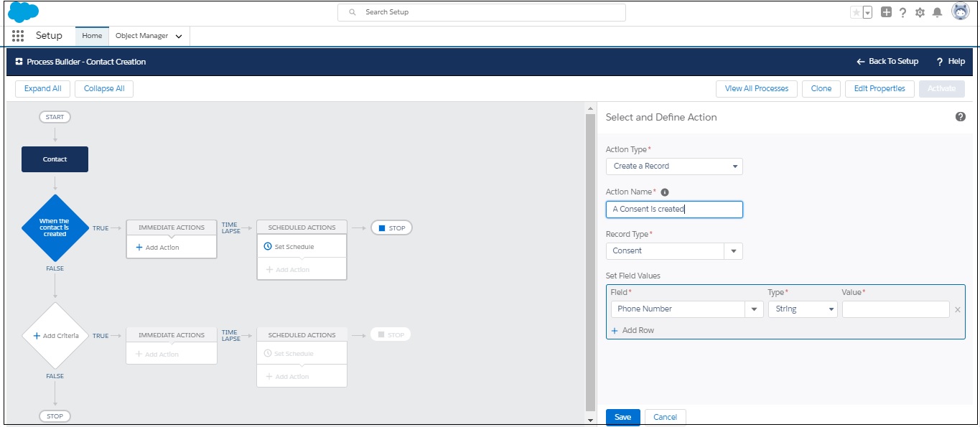The width and height of the screenshot is (980, 427).
Task: Click in the Search Setup field
Action: (x=482, y=12)
